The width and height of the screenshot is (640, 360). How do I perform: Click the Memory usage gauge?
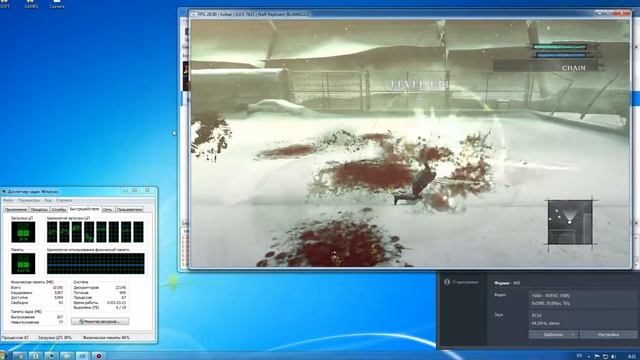(23, 264)
